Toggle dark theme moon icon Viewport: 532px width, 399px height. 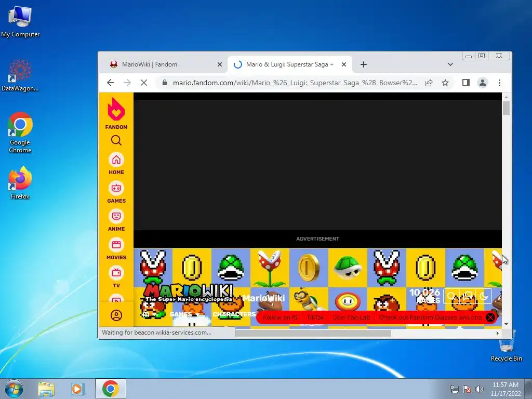(484, 297)
